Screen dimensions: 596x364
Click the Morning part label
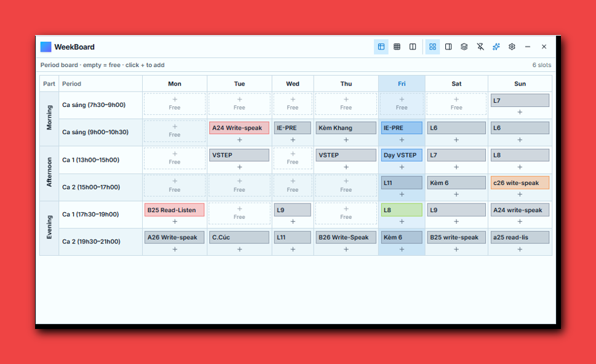coord(49,118)
